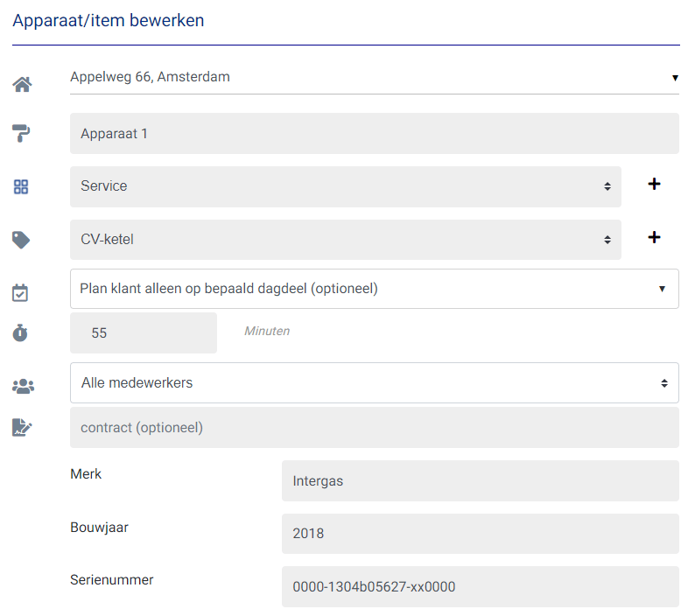688x616 pixels.
Task: Click the home address icon
Action: (22, 84)
